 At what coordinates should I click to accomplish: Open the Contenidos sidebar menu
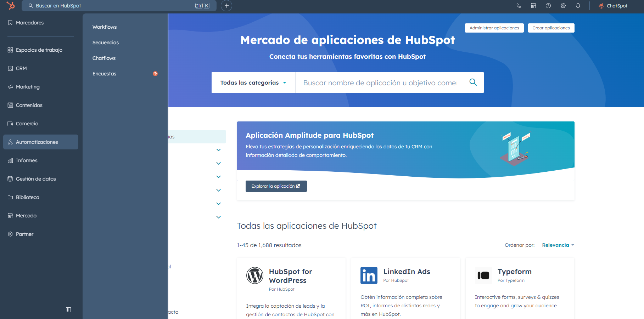point(41,105)
